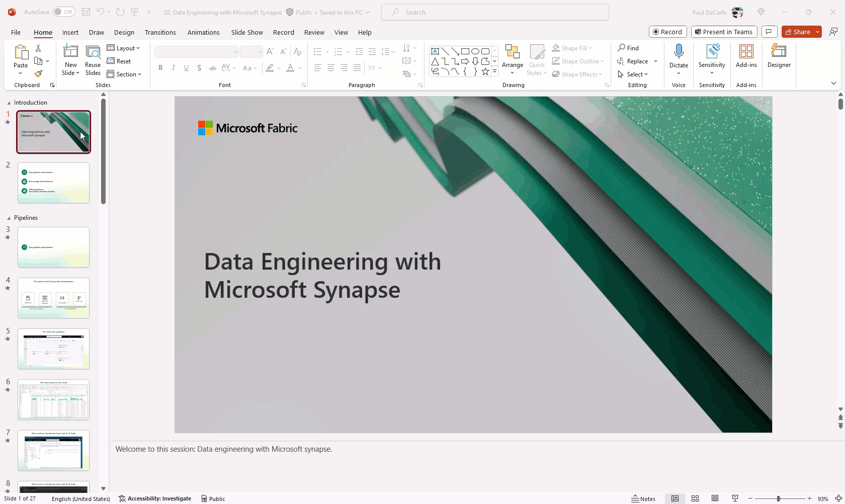Open the Transitions tab
Viewport: 845px width, 504px height.
coord(160,32)
